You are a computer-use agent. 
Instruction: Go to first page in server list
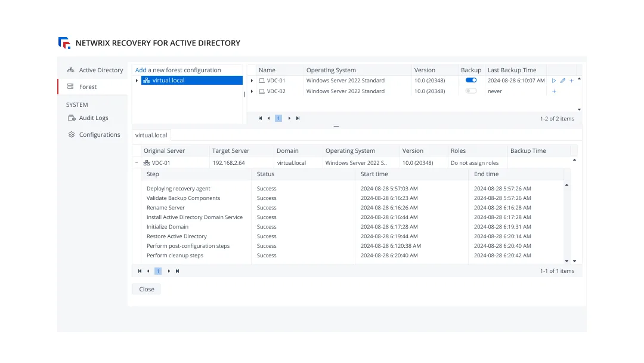tap(260, 118)
